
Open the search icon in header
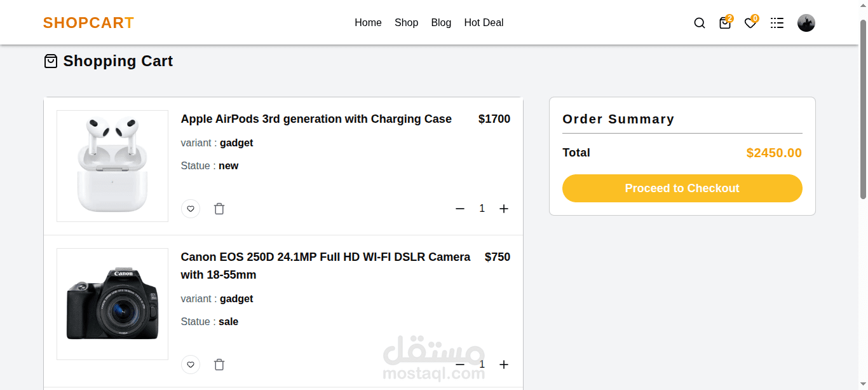[x=699, y=23]
